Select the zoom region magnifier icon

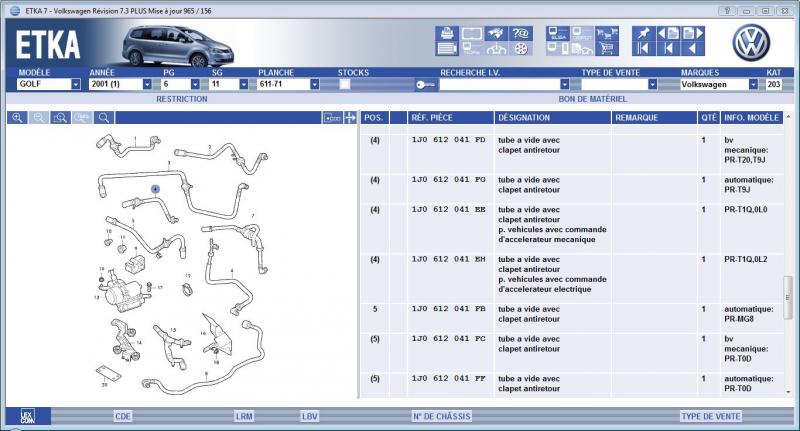point(60,118)
